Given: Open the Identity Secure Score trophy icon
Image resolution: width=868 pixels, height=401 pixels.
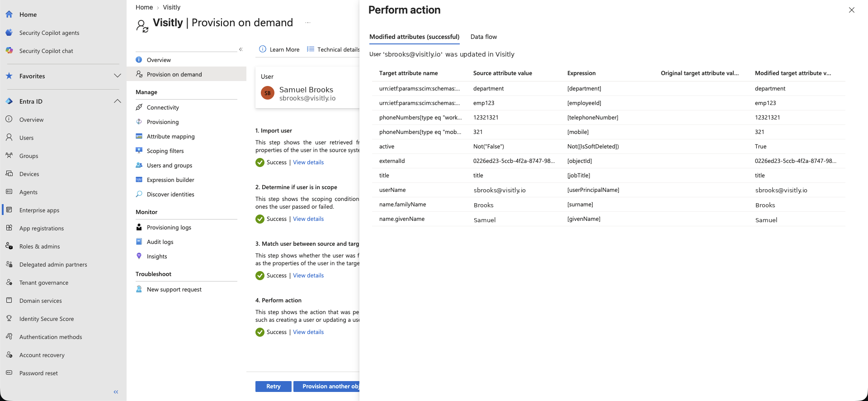Looking at the screenshot, I should click(x=9, y=319).
